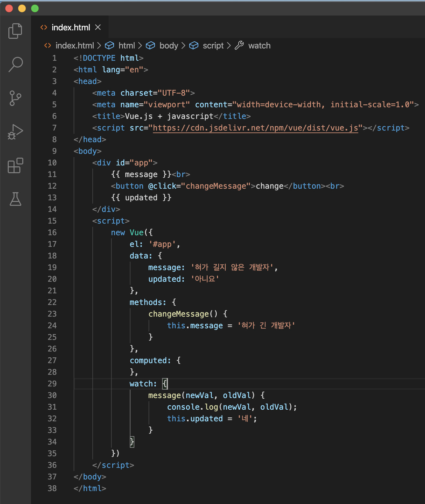Click line number 16 in the gutter
The height and width of the screenshot is (504, 425).
pos(52,233)
